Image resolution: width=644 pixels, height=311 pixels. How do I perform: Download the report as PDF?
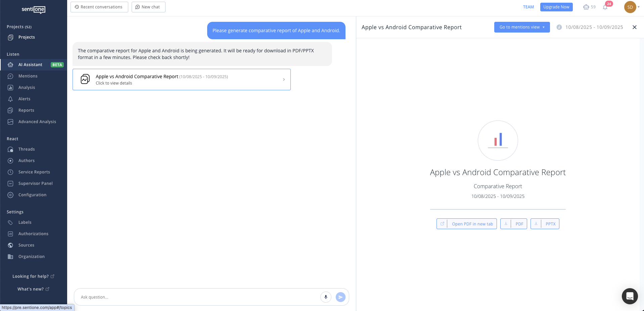click(514, 224)
